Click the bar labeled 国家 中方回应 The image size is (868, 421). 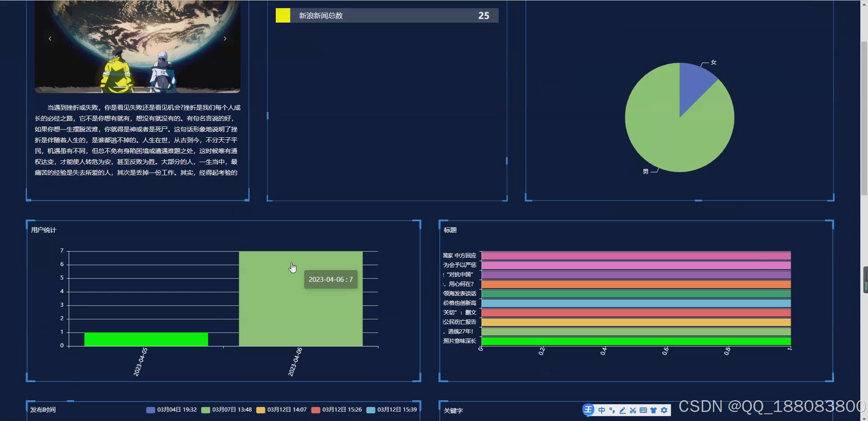[636, 256]
